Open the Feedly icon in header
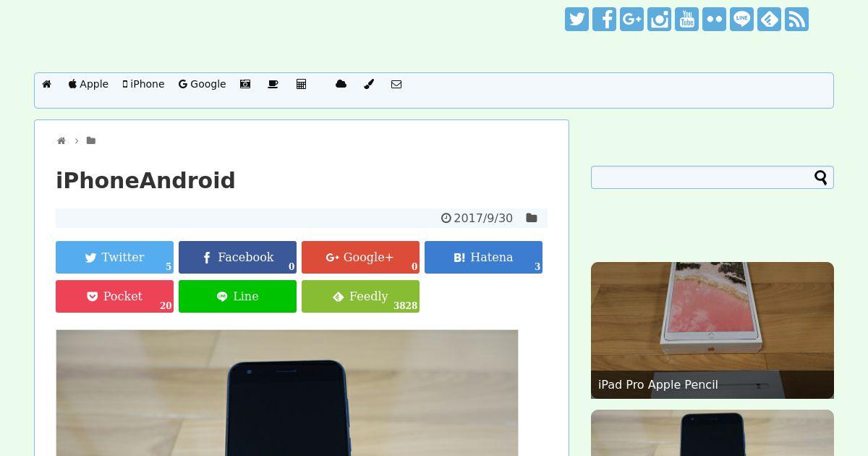Image resolution: width=868 pixels, height=456 pixels. click(x=769, y=20)
